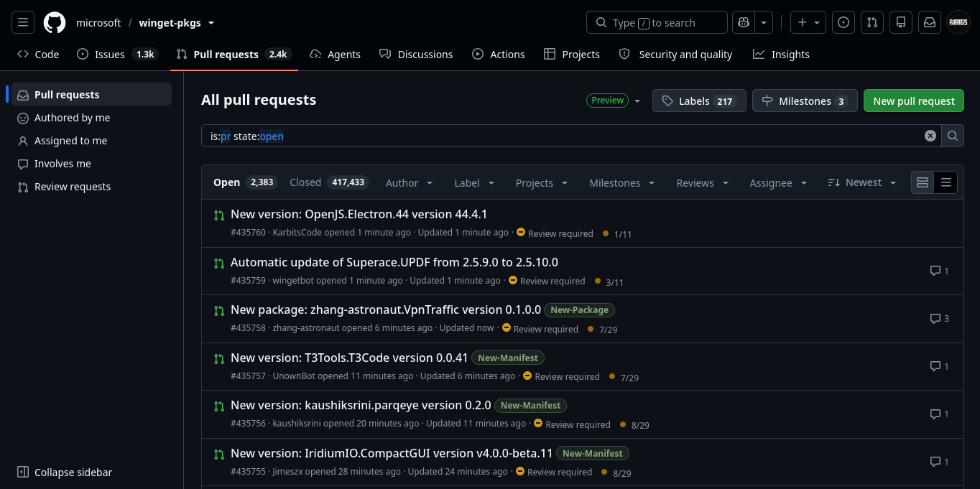Open the Label filter dropdown
The width and height of the screenshot is (980, 489).
pos(474,183)
